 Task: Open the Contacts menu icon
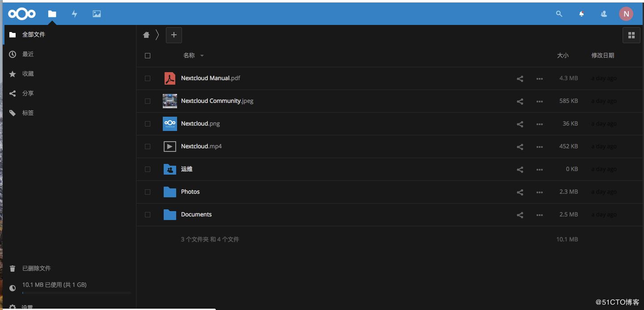(604, 14)
